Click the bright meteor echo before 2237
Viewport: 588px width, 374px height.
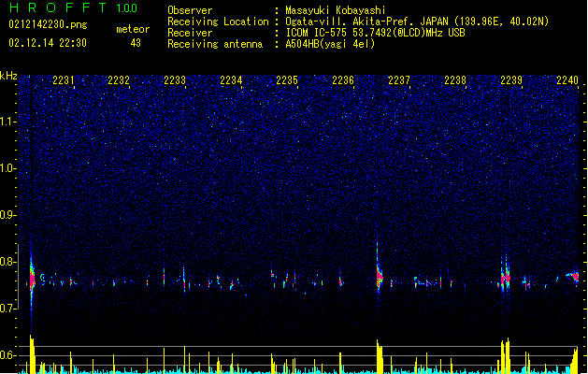[x=380, y=277]
